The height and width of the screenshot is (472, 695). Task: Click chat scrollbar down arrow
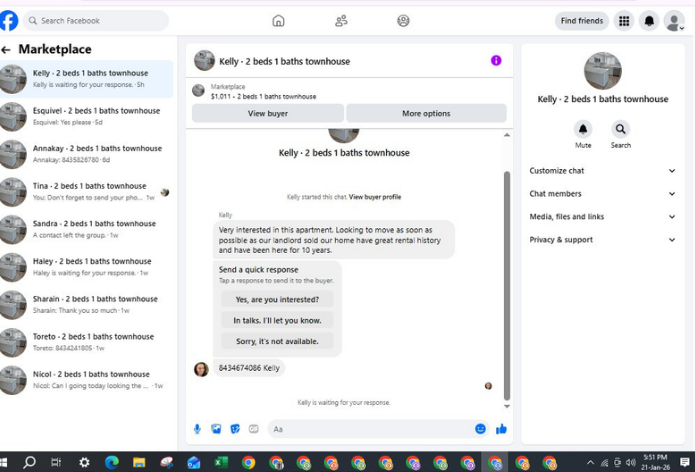click(x=507, y=406)
